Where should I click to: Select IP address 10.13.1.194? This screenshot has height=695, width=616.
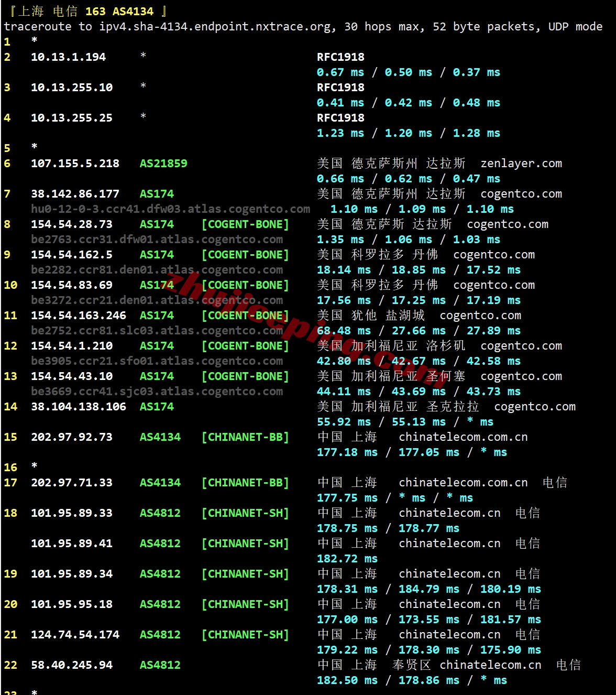[x=68, y=57]
